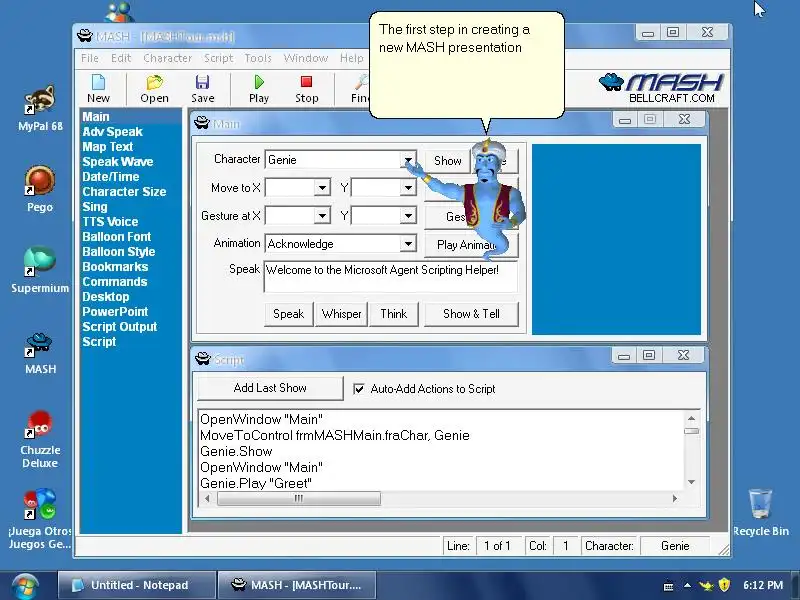Open the Recycle Bin icon
800x600 pixels.
[x=760, y=512]
